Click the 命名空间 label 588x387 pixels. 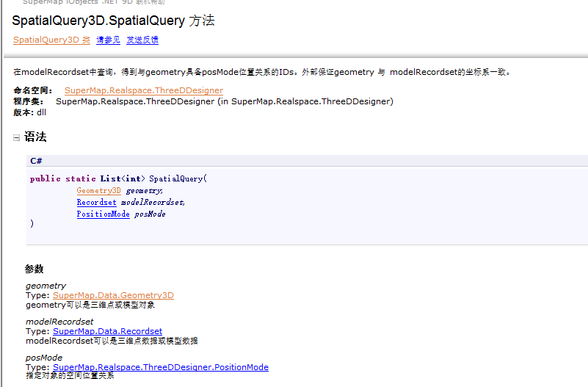coord(32,90)
